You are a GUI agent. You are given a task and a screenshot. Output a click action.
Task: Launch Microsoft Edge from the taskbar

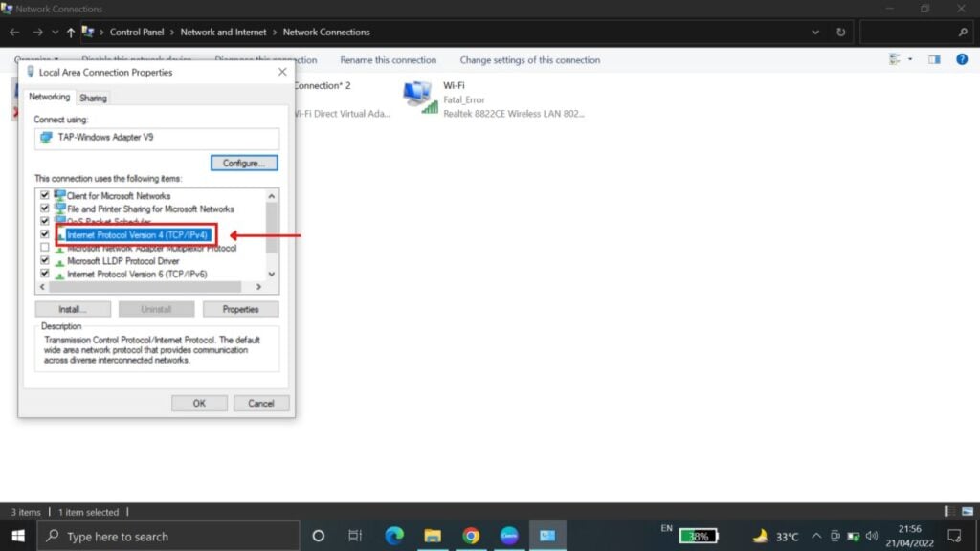point(393,536)
